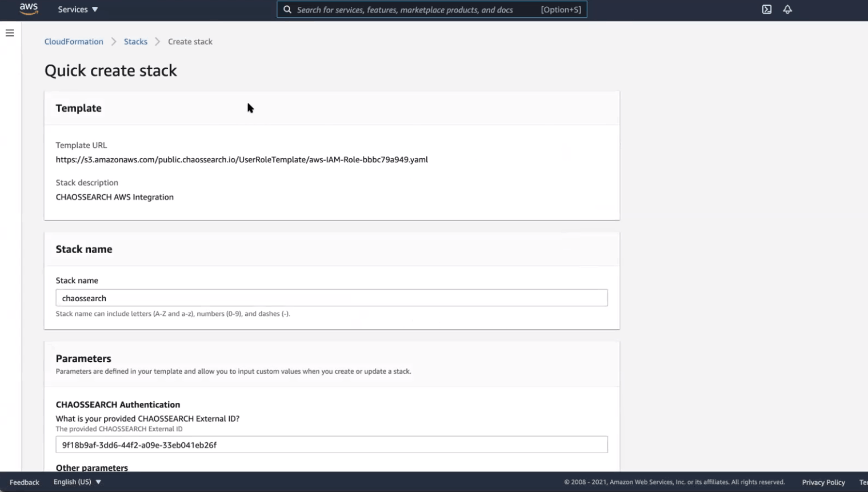The image size is (868, 492).
Task: Click the CHAOSSEARCH Authentication label
Action: tap(118, 405)
